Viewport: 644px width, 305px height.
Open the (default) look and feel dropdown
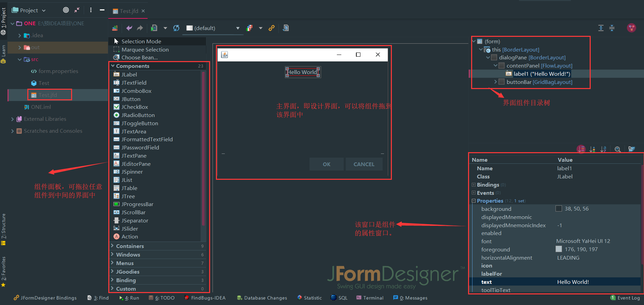213,28
